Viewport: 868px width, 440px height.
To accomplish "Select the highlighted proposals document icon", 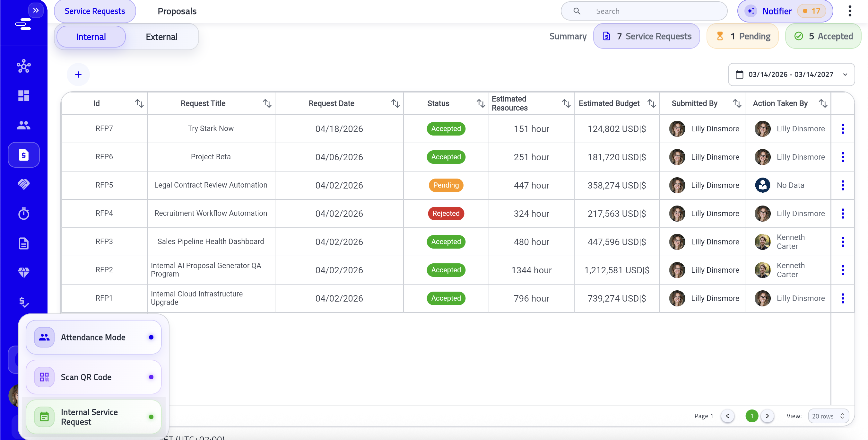I will [23, 155].
